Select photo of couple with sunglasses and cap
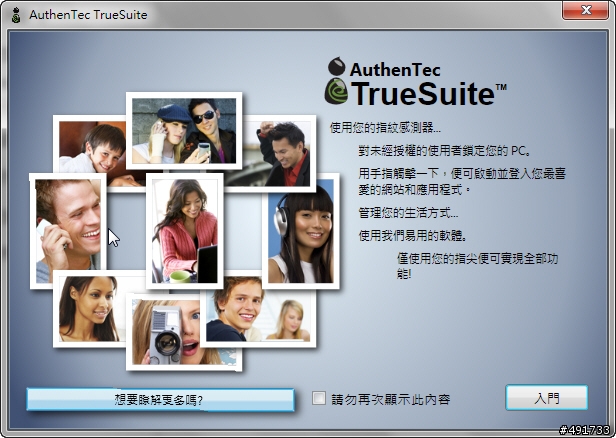This screenshot has width=616, height=438. point(184,131)
